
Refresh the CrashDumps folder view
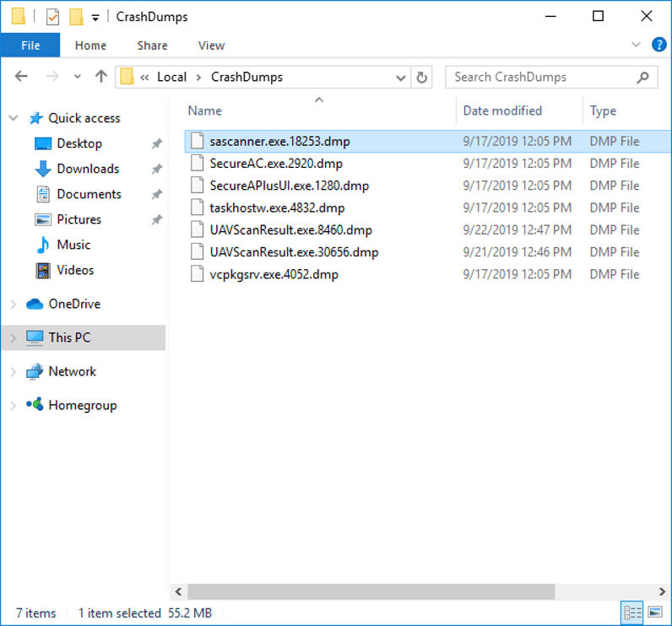point(422,78)
